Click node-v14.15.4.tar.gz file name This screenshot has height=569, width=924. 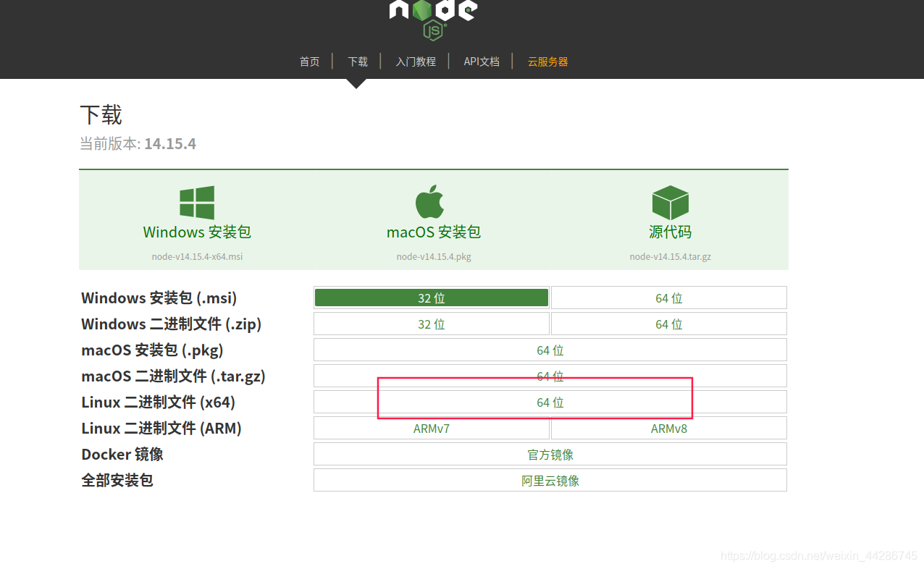coord(670,257)
